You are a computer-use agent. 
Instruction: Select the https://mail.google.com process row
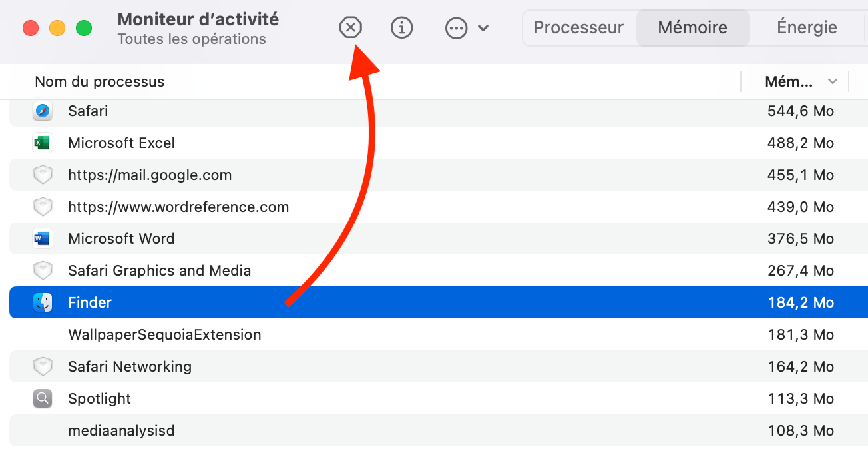(150, 175)
